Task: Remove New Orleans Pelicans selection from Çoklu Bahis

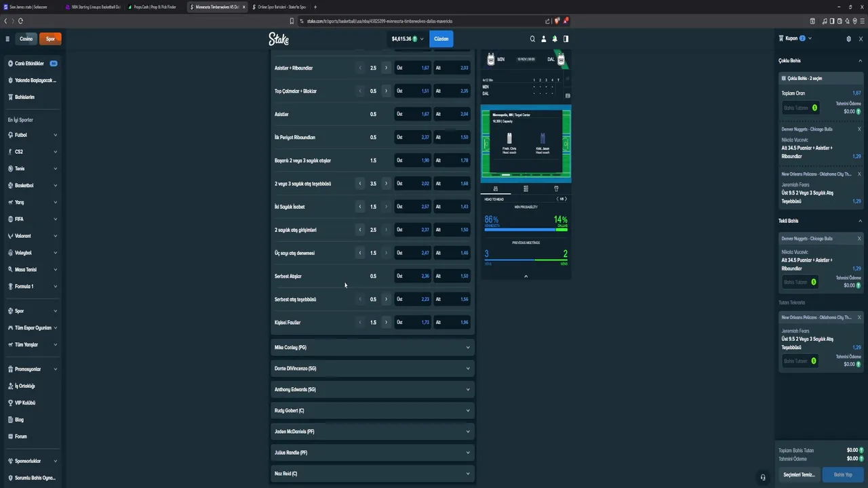Action: pyautogui.click(x=859, y=174)
